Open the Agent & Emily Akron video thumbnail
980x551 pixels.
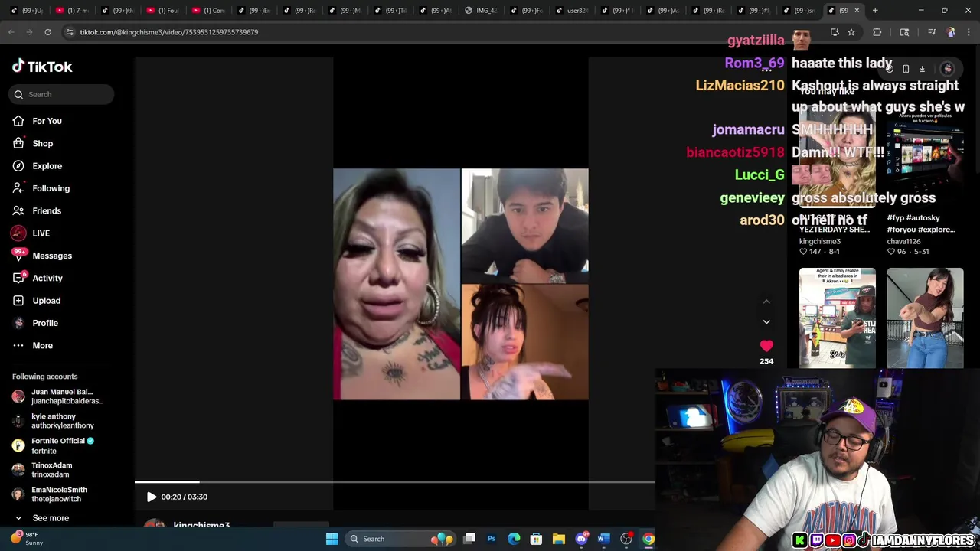[838, 318]
